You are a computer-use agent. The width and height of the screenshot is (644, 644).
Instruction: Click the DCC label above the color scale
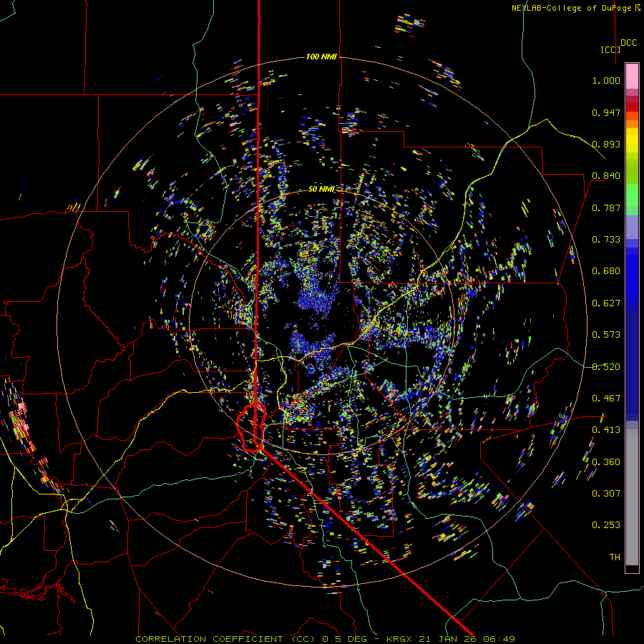tap(628, 43)
